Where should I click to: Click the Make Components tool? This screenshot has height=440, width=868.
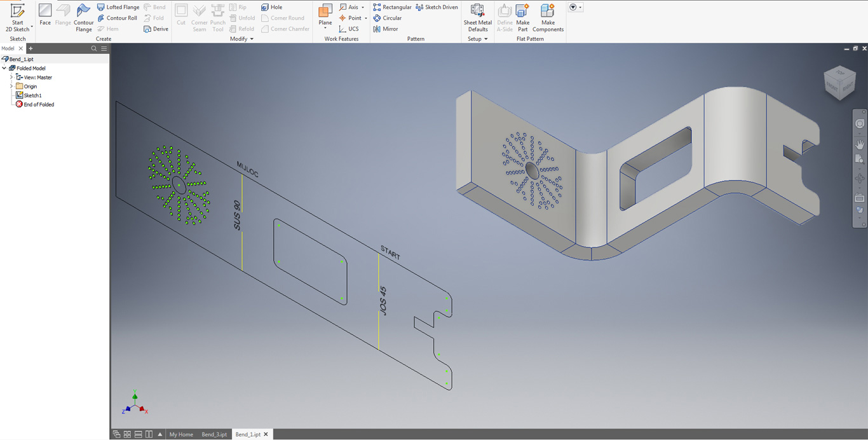pyautogui.click(x=548, y=17)
